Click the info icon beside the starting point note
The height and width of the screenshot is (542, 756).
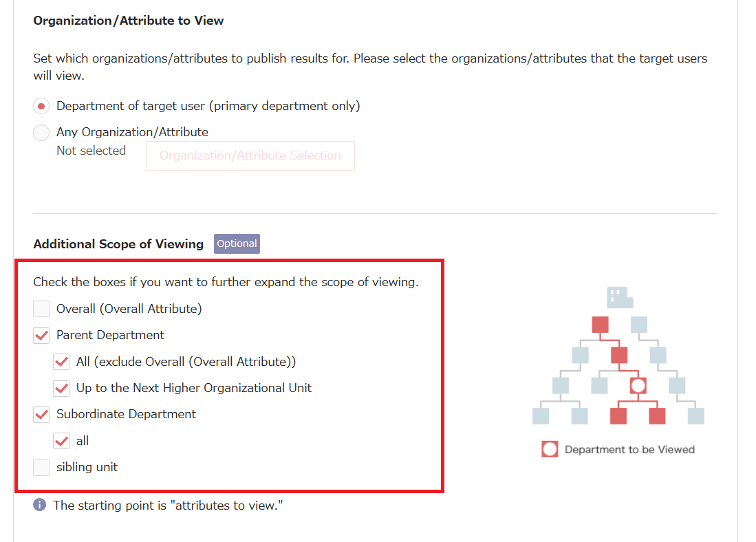coord(40,506)
